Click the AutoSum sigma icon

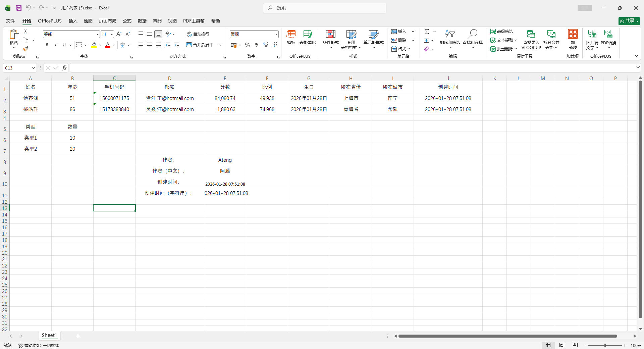427,32
